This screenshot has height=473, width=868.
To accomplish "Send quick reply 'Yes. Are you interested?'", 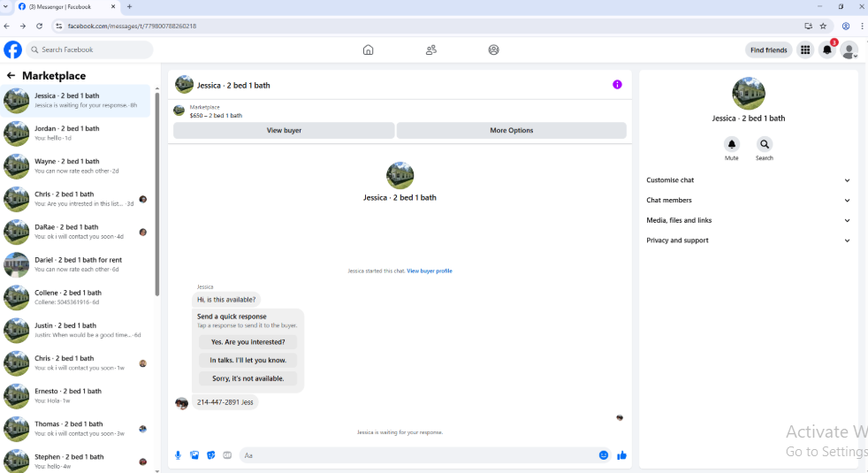I will tap(248, 342).
